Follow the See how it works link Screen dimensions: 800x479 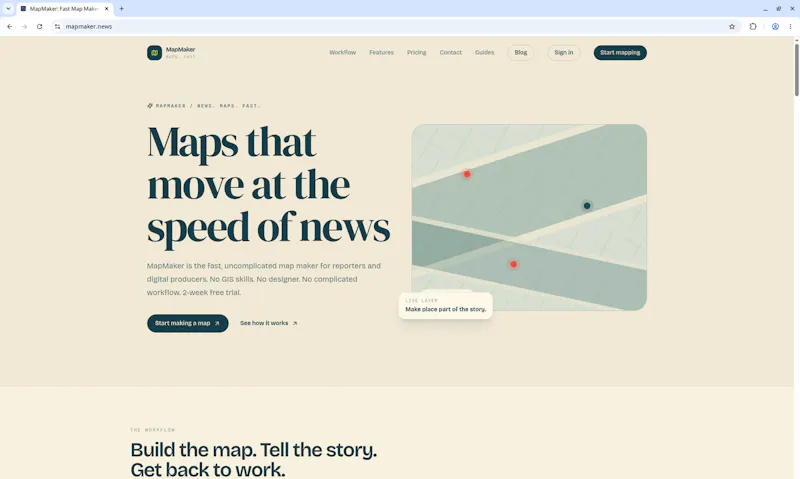point(269,323)
